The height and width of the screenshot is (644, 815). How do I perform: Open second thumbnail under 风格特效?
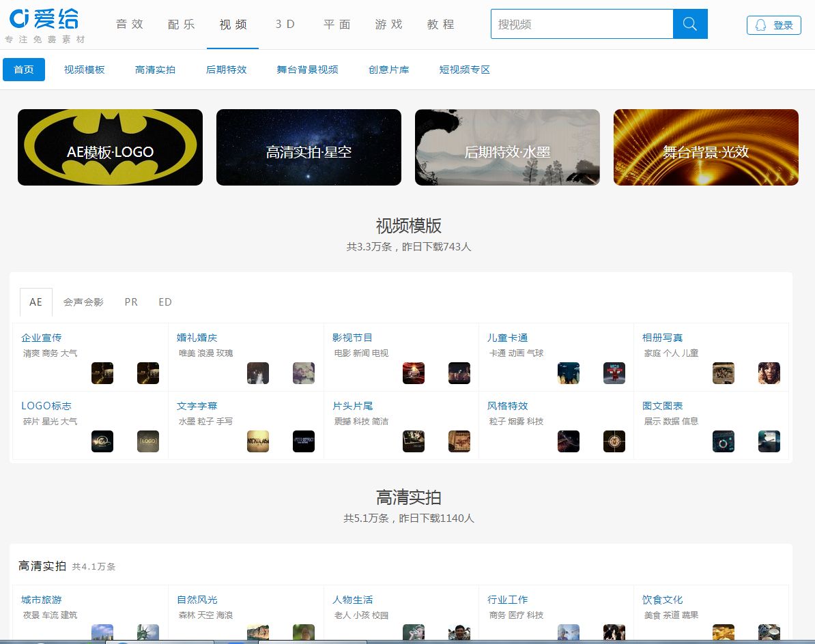pyautogui.click(x=614, y=441)
